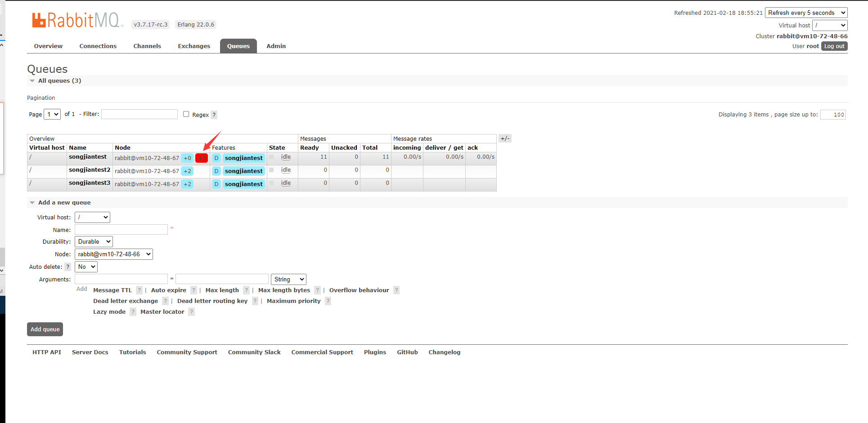Click the Log out button
Screen dimensions: 868x423
click(834, 46)
